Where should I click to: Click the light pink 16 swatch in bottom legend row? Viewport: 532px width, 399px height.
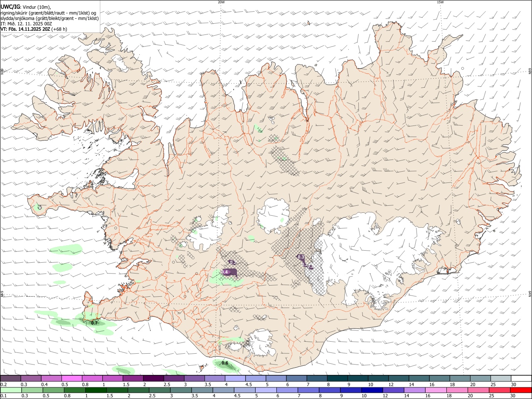point(436,390)
